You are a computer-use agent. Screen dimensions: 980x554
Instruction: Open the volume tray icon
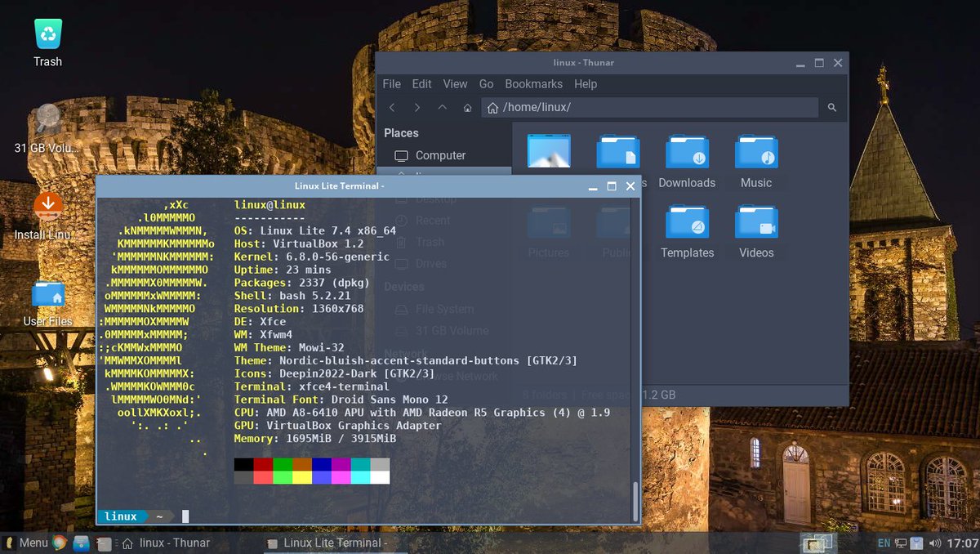click(936, 543)
